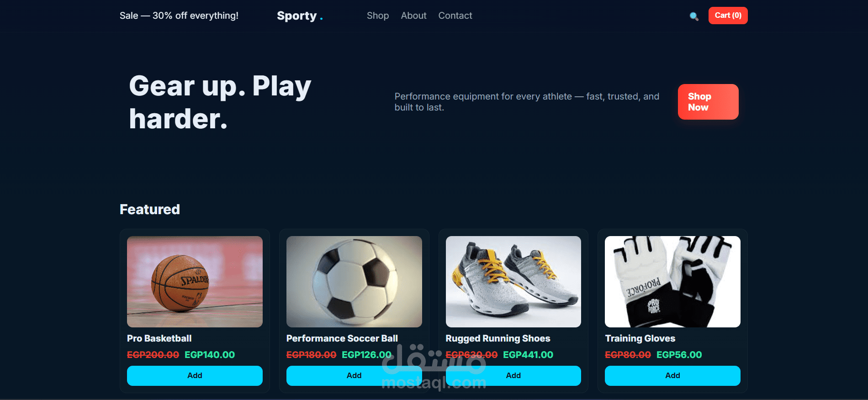
Task: Add Performance Soccer Ball to cart
Action: [354, 376]
